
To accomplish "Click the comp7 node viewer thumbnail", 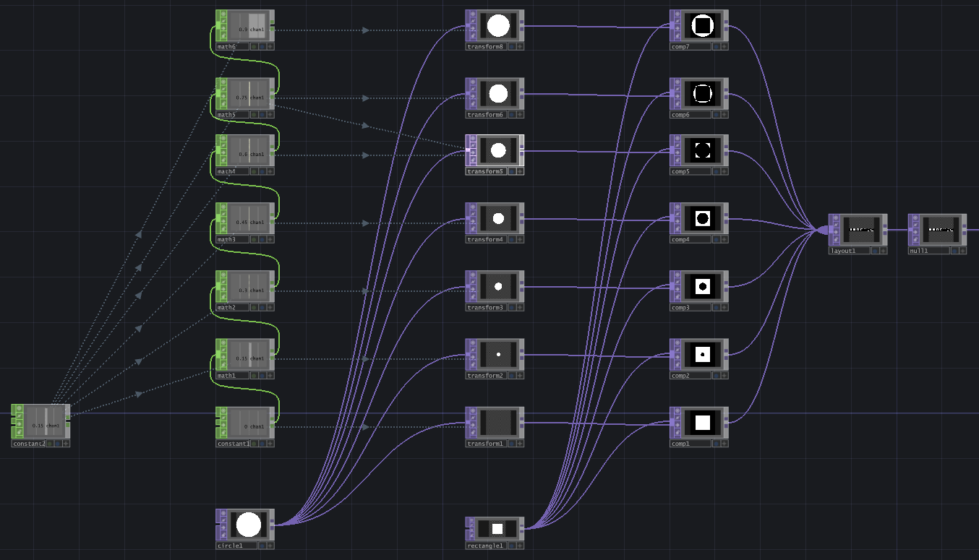I will pos(703,26).
